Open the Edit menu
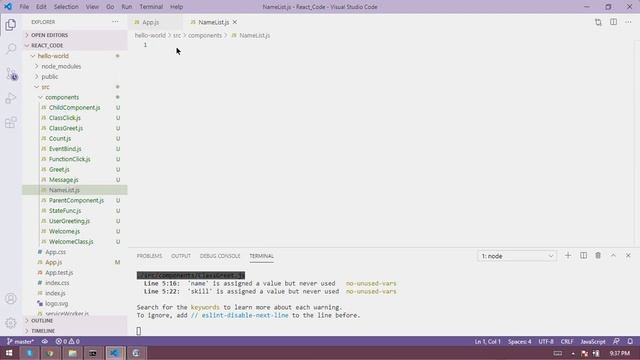This screenshot has width=640, height=360. (41, 7)
